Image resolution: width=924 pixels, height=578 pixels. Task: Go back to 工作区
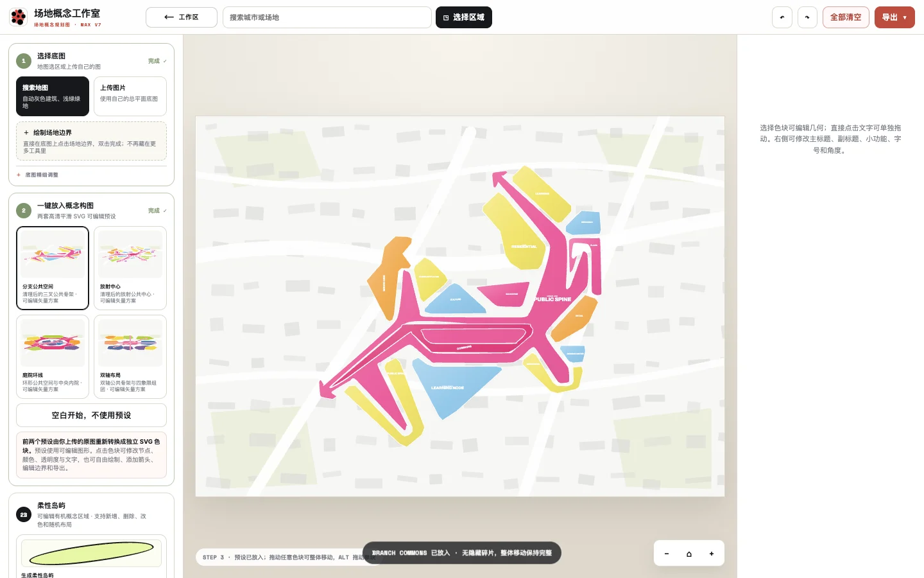pos(182,17)
